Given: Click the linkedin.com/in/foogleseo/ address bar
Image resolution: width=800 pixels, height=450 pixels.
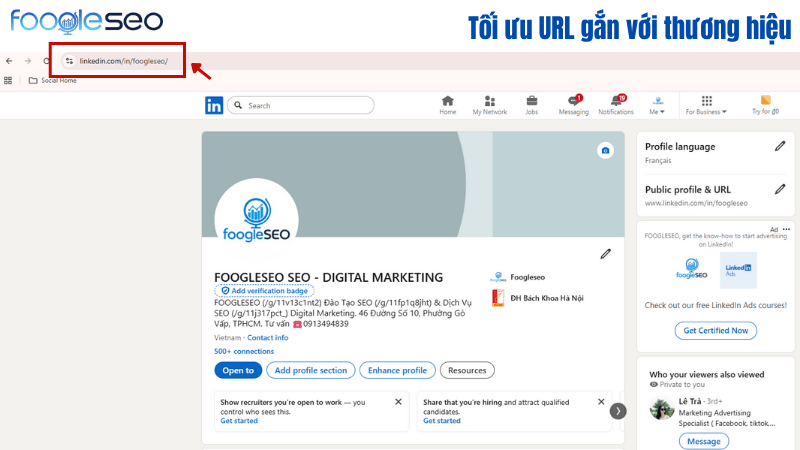Looking at the screenshot, I should [123, 61].
